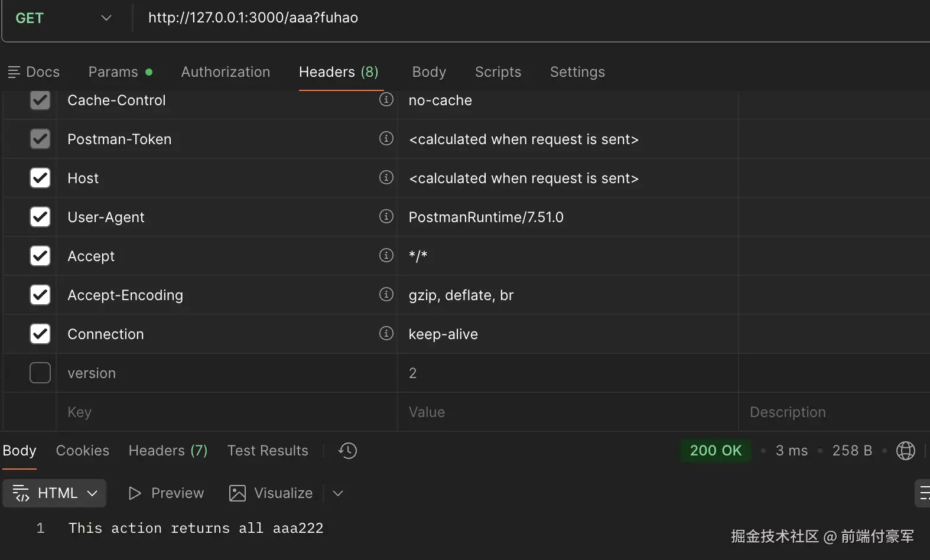Screen dimensions: 930x560
Task: Disable the Accept-Encoding header checkbox
Action: point(40,295)
